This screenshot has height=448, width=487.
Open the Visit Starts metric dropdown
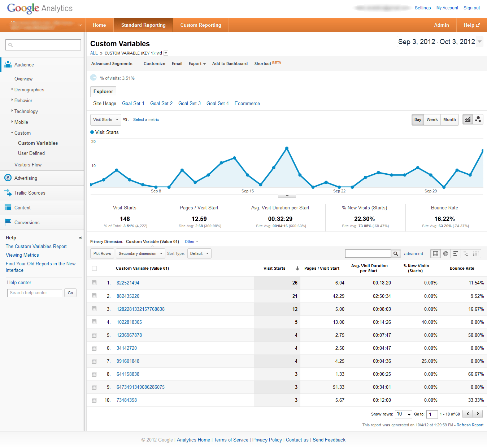(x=105, y=119)
